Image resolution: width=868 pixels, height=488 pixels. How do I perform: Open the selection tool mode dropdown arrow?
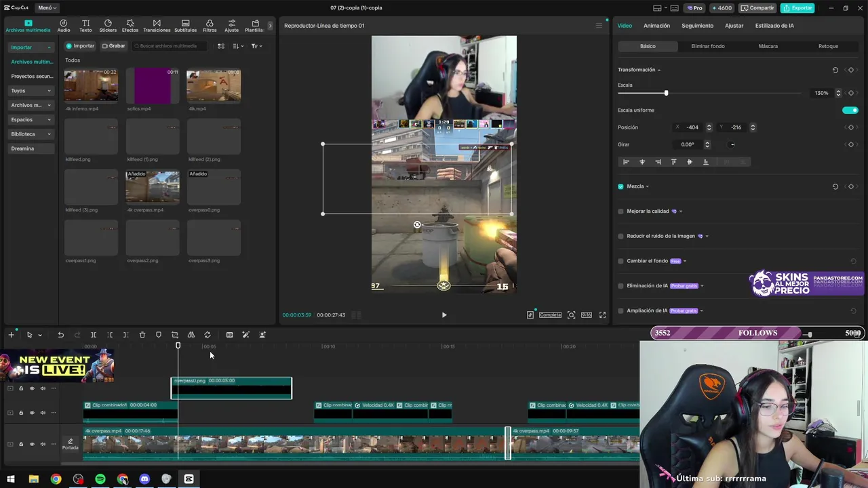point(39,335)
